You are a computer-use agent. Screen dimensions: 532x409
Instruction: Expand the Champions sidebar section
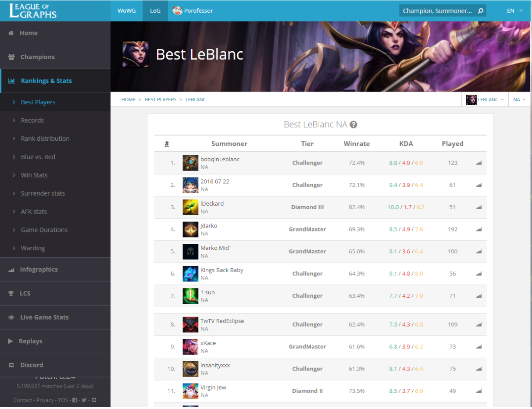coord(55,57)
